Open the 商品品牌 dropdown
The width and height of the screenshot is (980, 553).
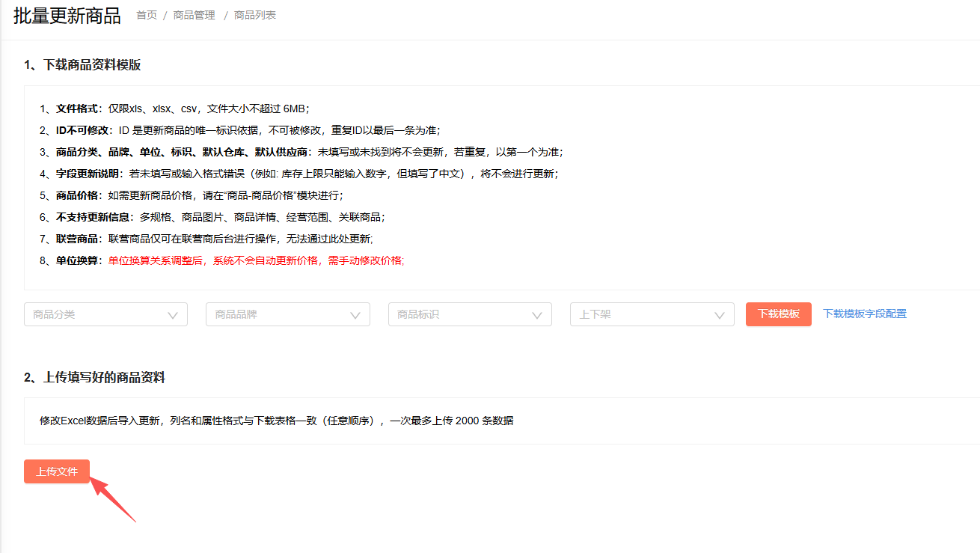point(288,314)
